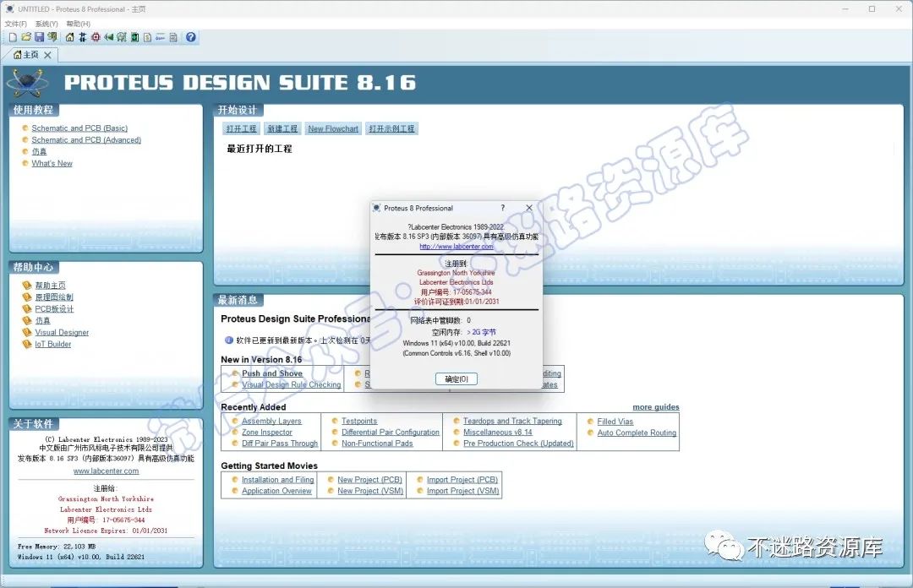
Task: Open IoT Builder help link
Action: 53,344
